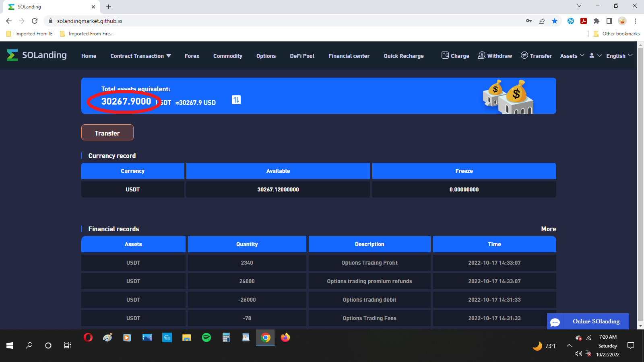
Task: Click More link in Financial records
Action: (548, 229)
